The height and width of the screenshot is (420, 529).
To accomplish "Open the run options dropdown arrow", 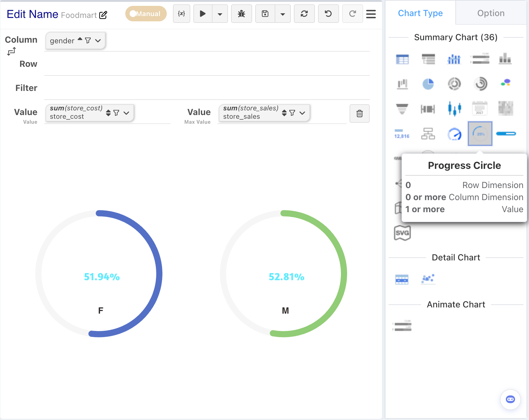I will coord(220,14).
